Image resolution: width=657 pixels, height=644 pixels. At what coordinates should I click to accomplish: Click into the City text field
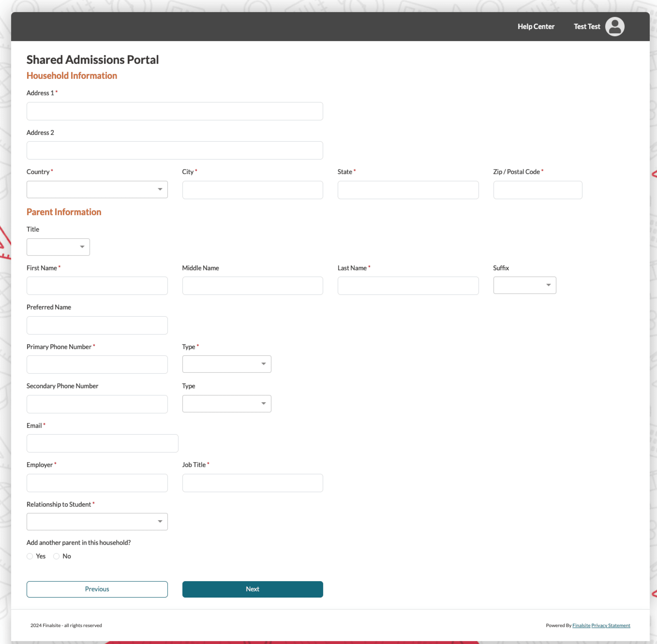click(x=252, y=190)
